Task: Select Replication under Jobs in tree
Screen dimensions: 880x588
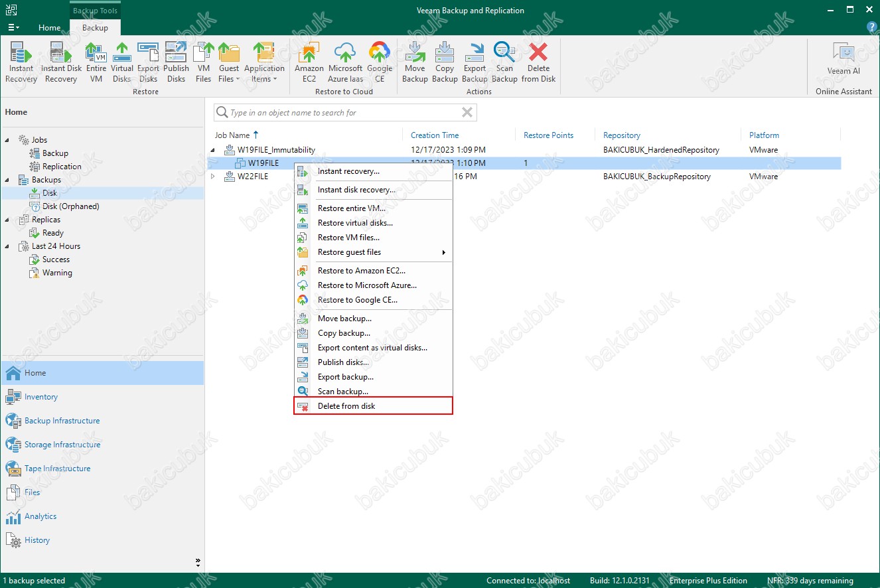Action: coord(62,167)
